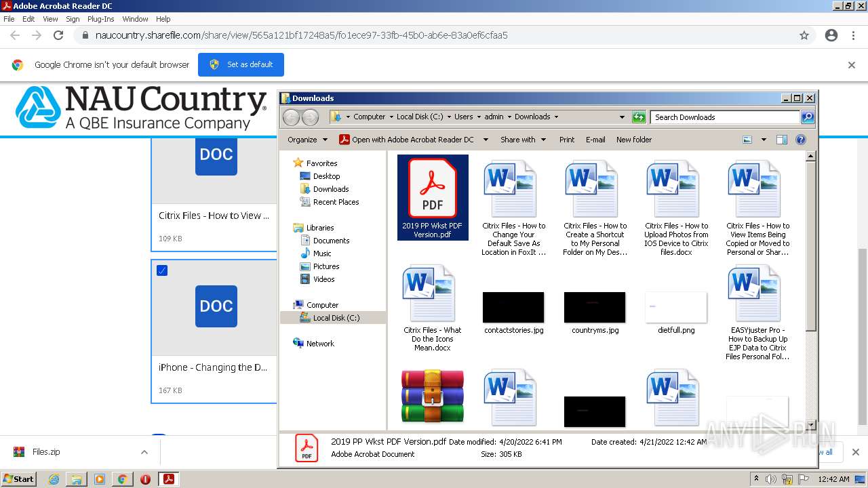Screen dimensions: 868x488
Task: Show the preview pane in Explorer
Action: 781,140
